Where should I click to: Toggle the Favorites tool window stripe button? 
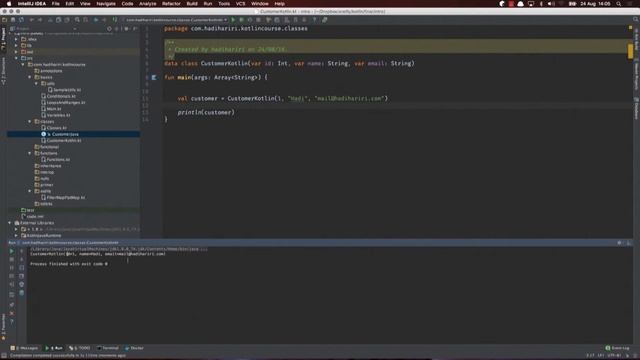(x=3, y=327)
